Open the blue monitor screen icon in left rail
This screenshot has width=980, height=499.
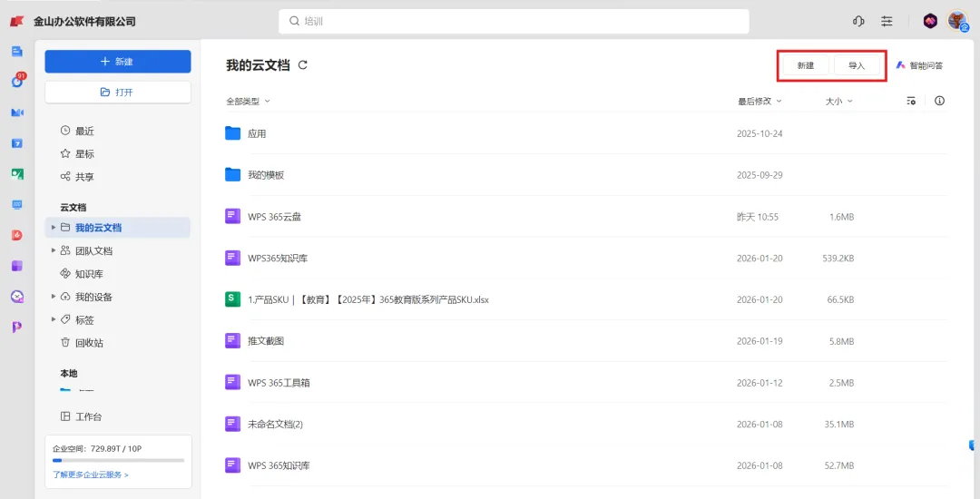(17, 205)
